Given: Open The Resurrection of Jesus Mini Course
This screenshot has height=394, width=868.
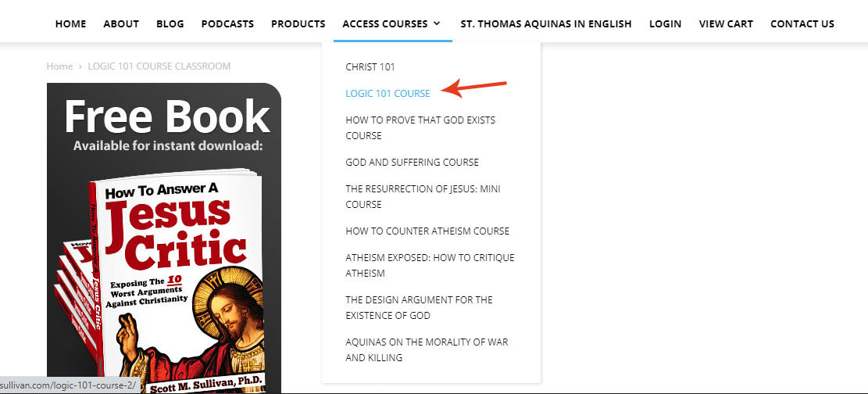Looking at the screenshot, I should [x=423, y=197].
